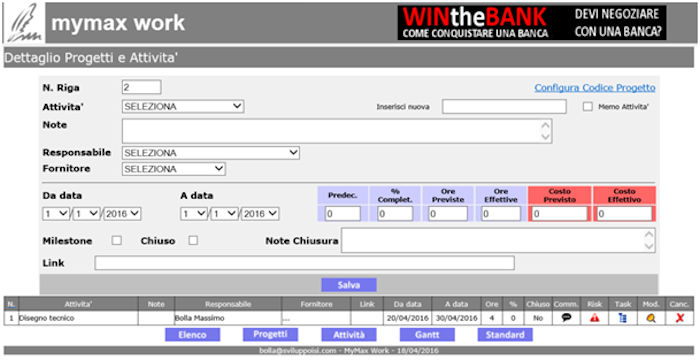Tick the Memo Attivita' checkbox
Viewport: 700px width, 360px height.
588,107
